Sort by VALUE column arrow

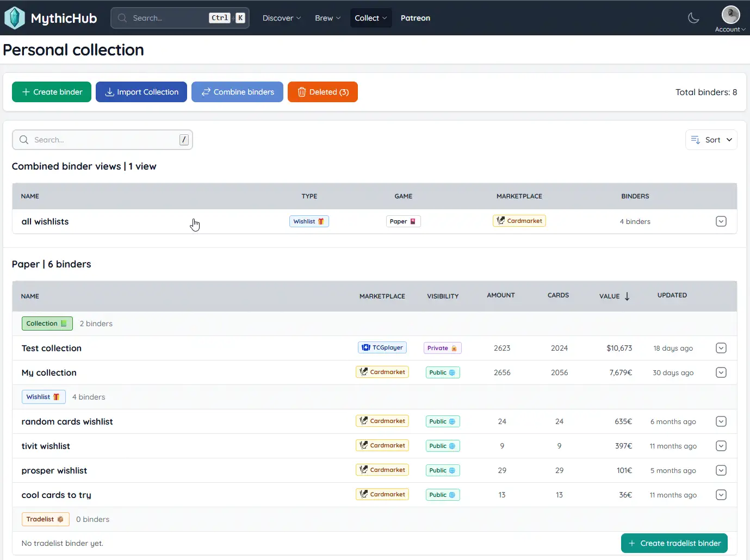click(x=627, y=296)
